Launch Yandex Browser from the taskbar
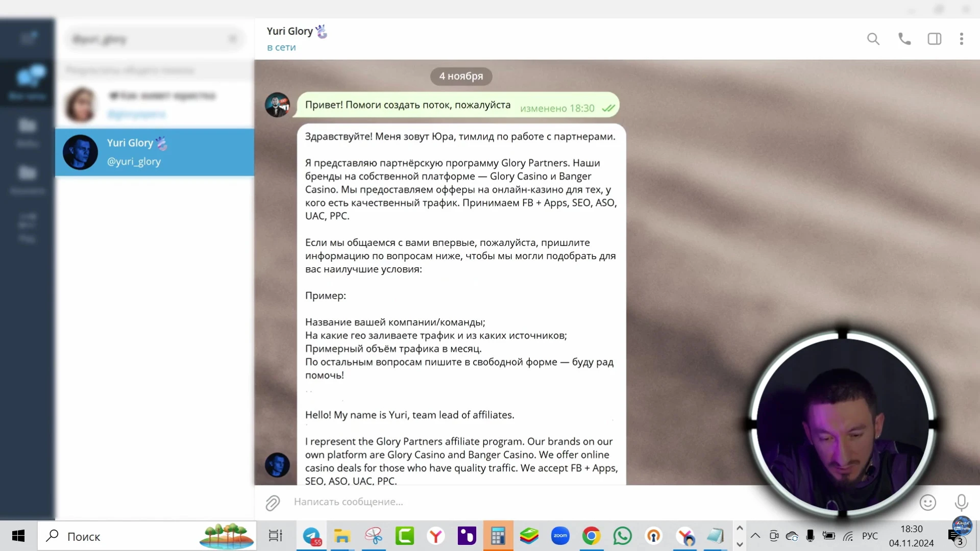The image size is (980, 551). [435, 536]
